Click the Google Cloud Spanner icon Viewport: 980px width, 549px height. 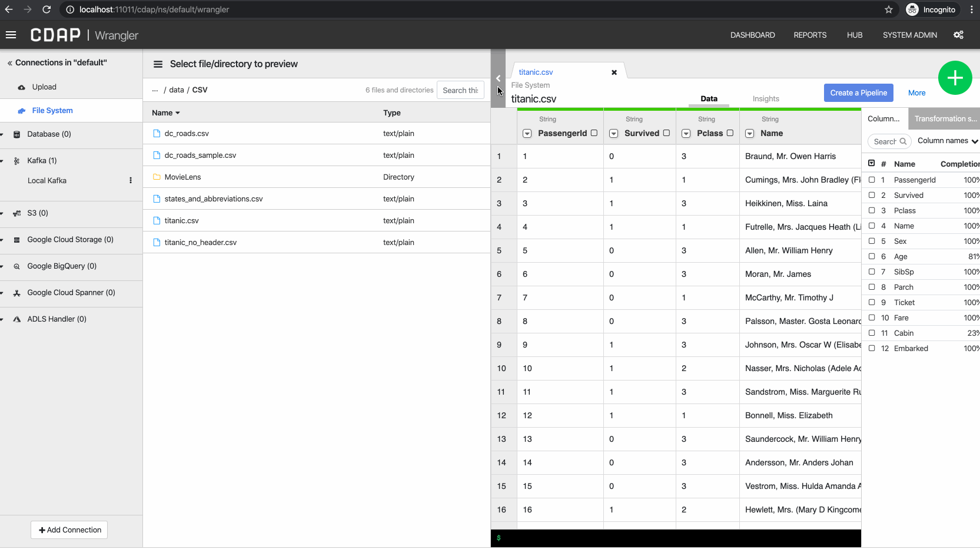click(16, 293)
